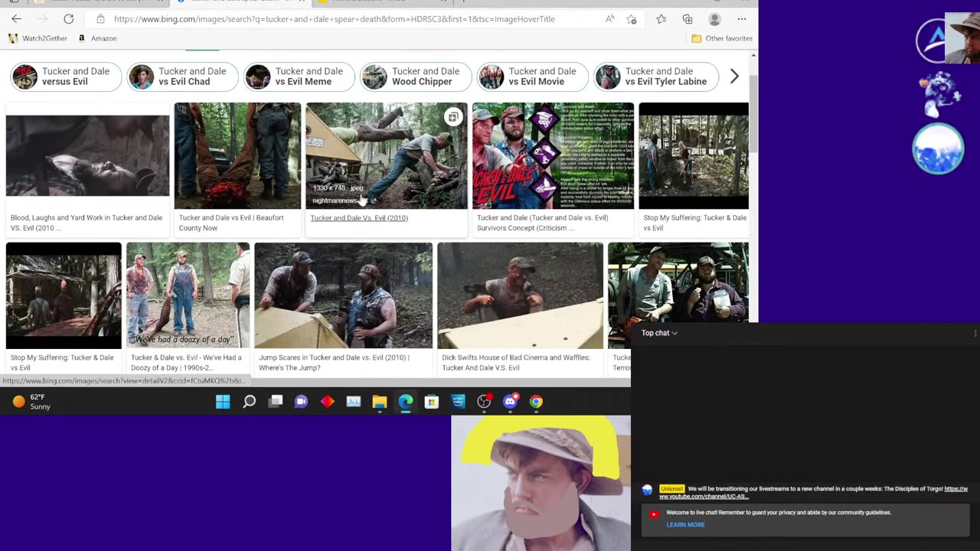
Task: Open the Teams Chat taskbar icon
Action: tap(301, 402)
